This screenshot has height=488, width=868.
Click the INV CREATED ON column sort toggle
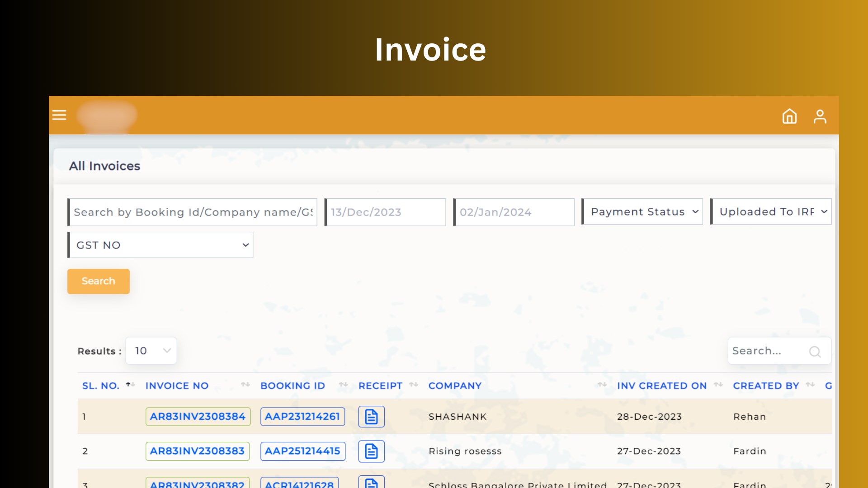pos(718,385)
